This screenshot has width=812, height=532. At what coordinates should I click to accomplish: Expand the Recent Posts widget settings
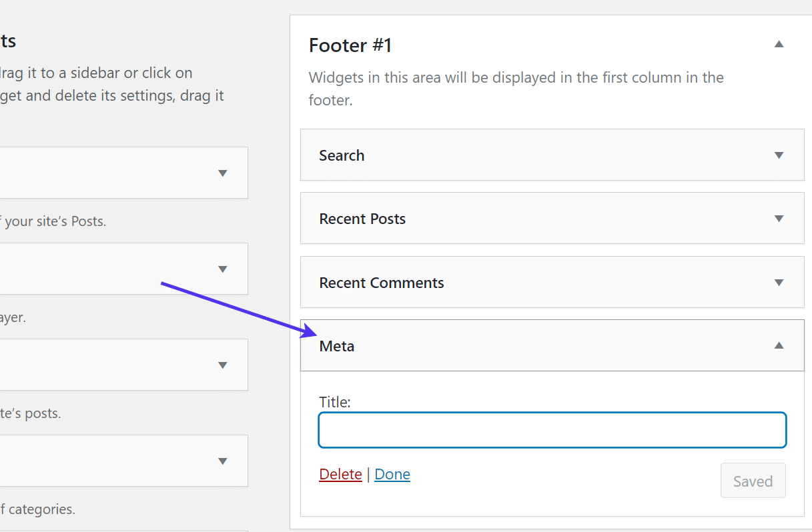pos(778,218)
